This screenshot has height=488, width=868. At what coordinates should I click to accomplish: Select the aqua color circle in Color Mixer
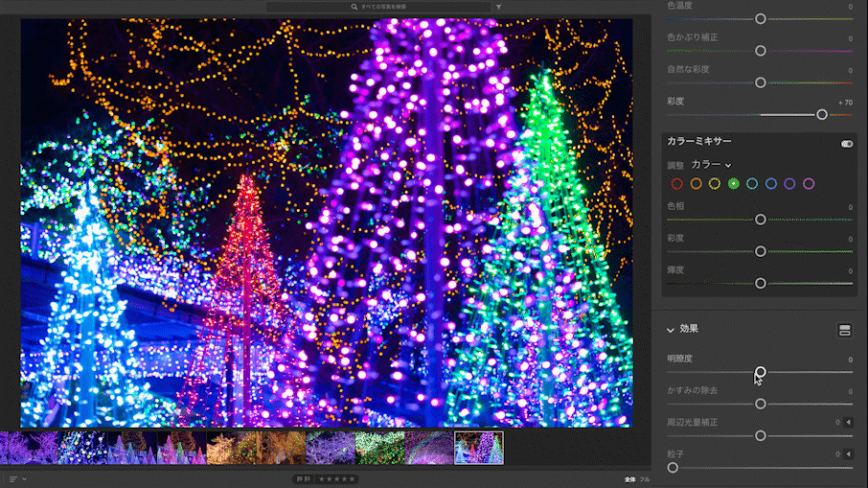pos(752,184)
